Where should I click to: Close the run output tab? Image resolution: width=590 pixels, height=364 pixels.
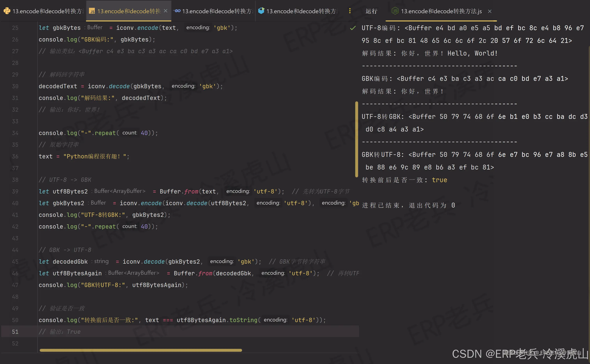490,11
